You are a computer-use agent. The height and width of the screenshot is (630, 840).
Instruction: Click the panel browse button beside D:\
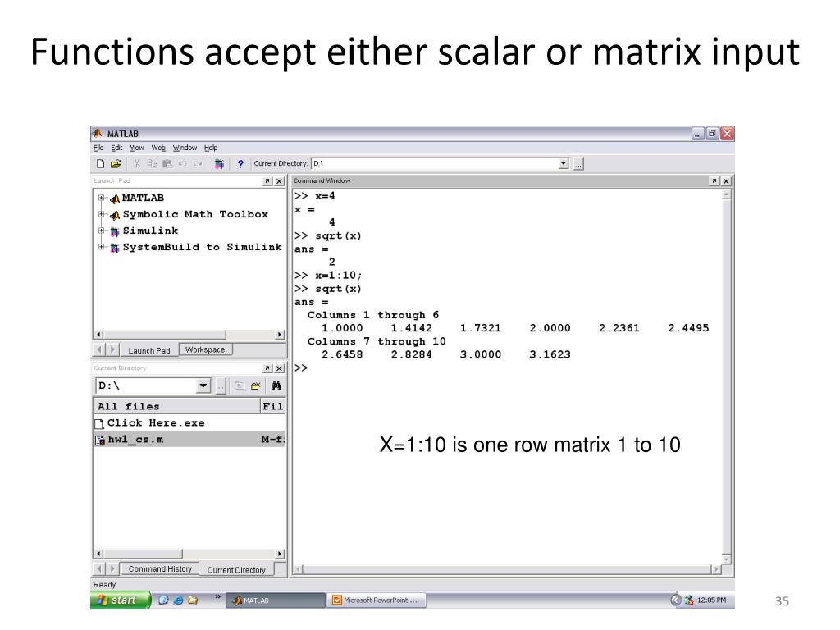tap(221, 386)
